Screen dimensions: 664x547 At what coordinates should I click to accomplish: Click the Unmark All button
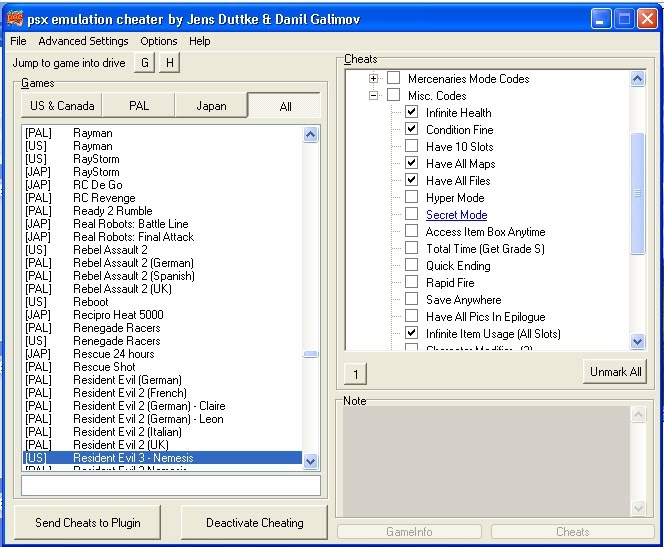[x=615, y=372]
